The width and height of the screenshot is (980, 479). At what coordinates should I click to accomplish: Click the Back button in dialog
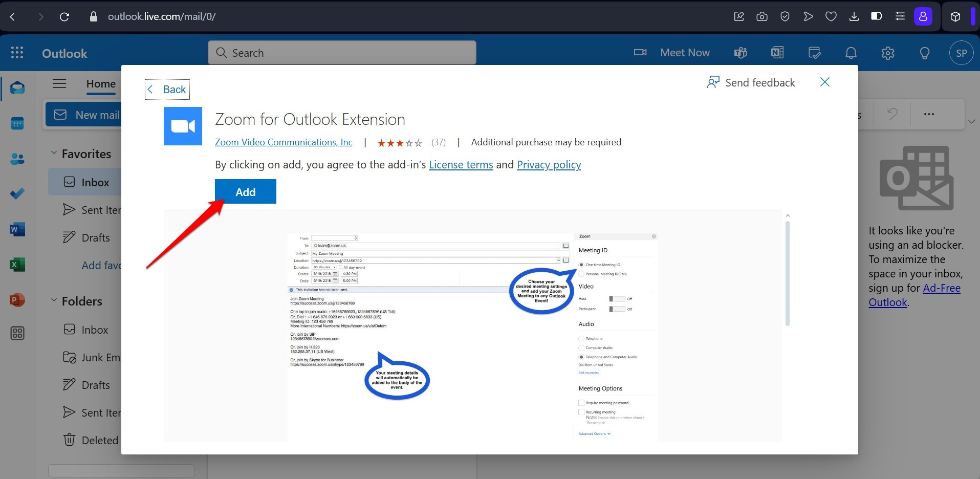(167, 90)
